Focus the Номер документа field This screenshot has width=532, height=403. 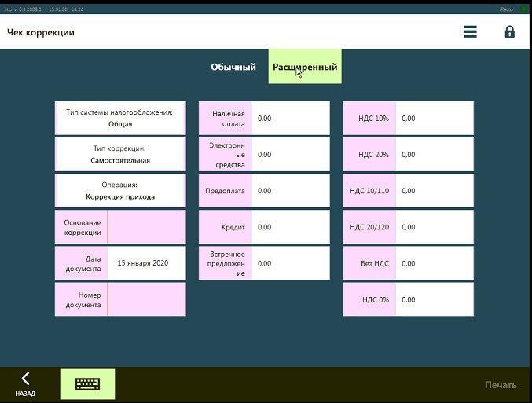(147, 299)
